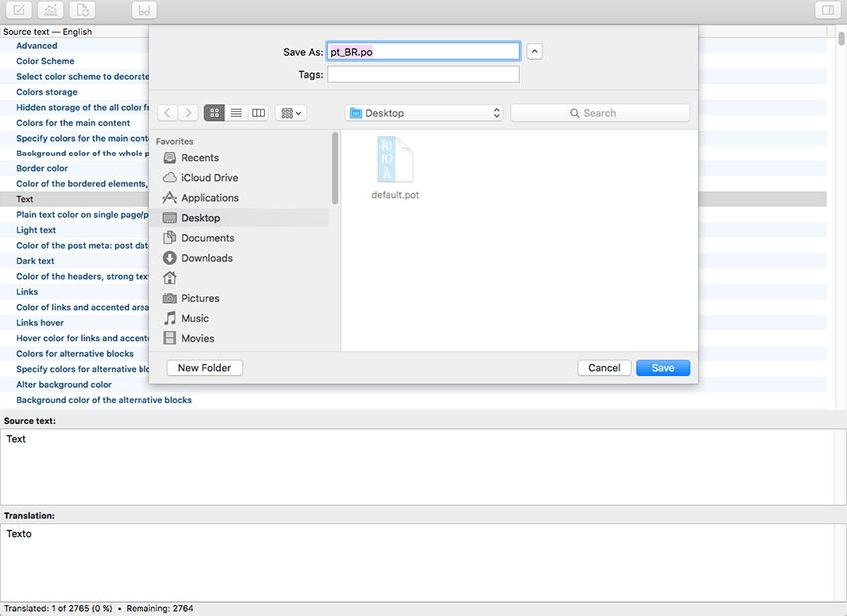This screenshot has height=616, width=847.
Task: Switch to icon view mode
Action: point(214,113)
